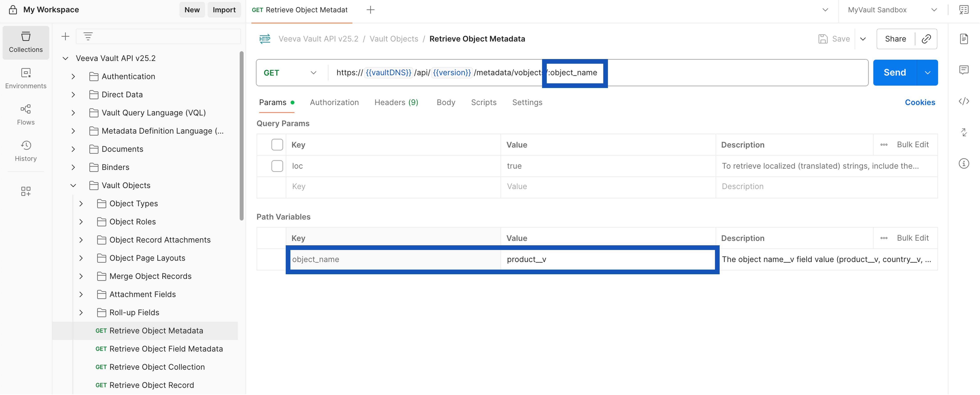
Task: Open the request documentation icon
Action: 963,39
